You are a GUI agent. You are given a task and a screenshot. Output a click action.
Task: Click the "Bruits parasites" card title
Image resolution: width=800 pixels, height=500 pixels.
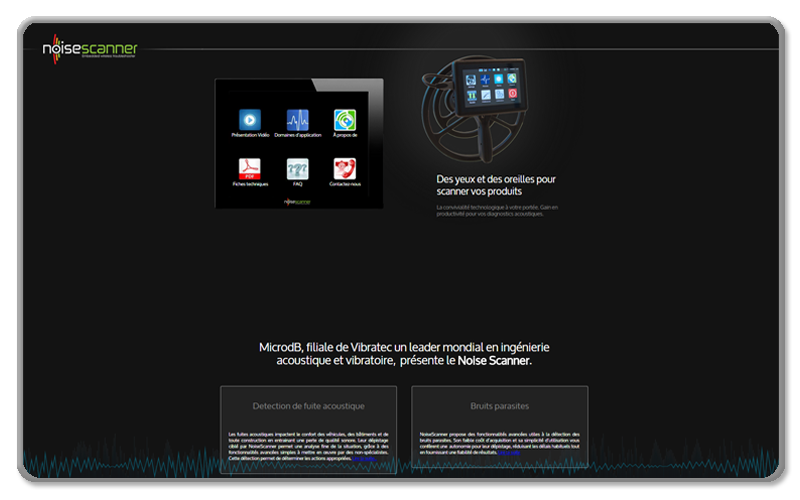(x=499, y=406)
